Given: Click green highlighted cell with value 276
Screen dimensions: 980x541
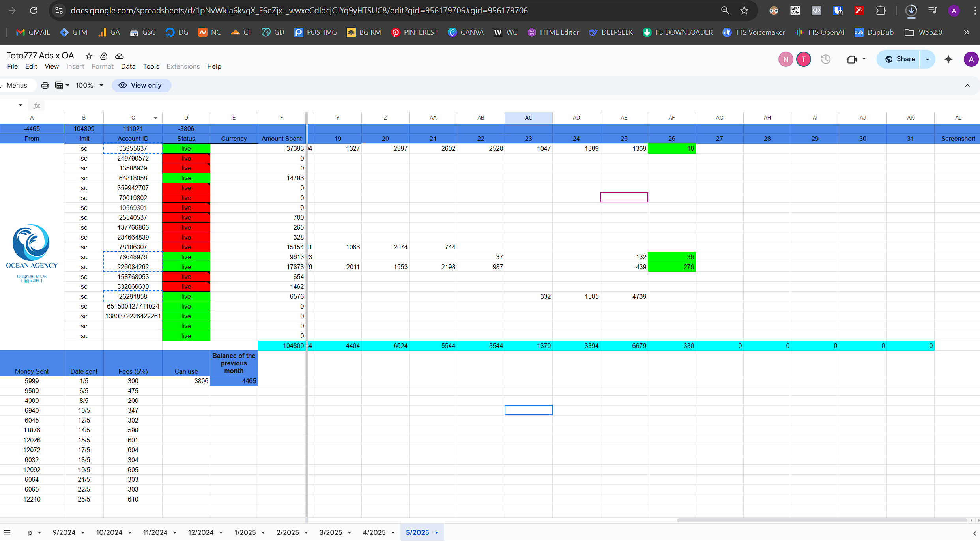Looking at the screenshot, I should pos(671,267).
